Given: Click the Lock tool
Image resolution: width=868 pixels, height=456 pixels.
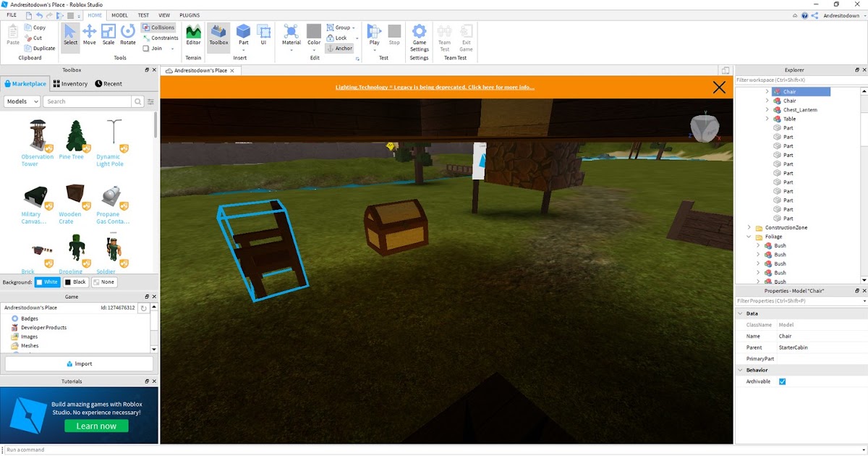Looking at the screenshot, I should [x=337, y=38].
